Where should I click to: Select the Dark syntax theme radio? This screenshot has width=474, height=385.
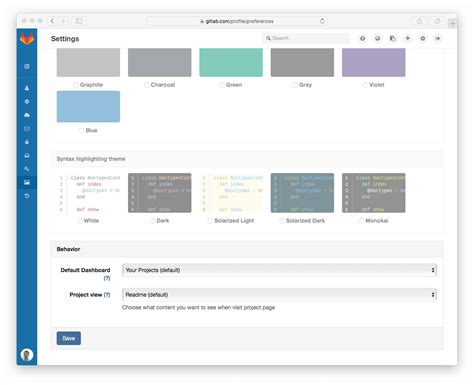click(x=152, y=221)
